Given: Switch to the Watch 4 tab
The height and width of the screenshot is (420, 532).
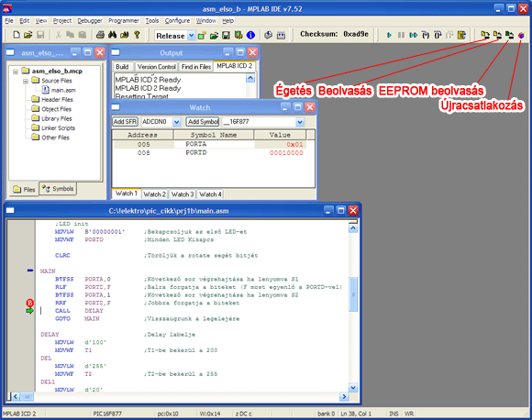Looking at the screenshot, I should pos(210,194).
